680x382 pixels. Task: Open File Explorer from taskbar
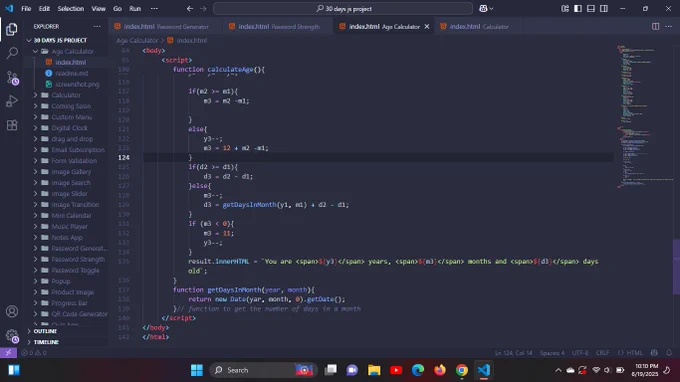coord(374,370)
